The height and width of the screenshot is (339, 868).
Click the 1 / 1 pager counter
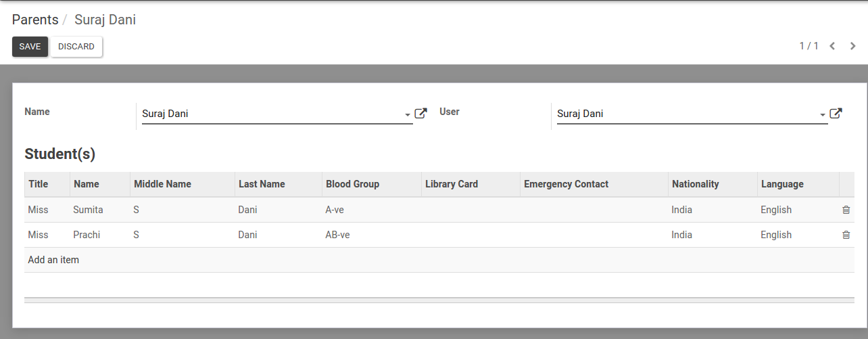coord(809,46)
